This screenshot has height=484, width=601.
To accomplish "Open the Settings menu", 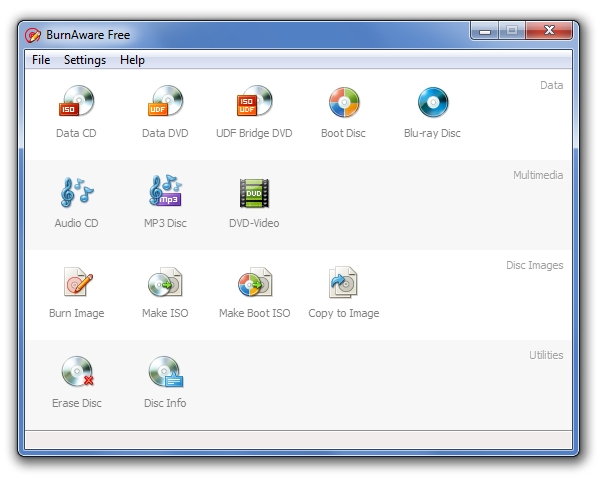I will [85, 60].
